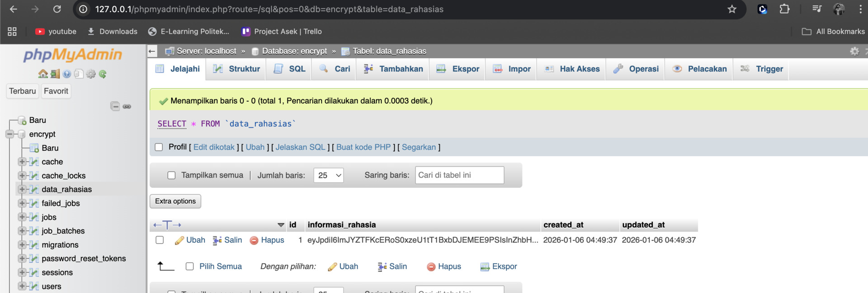
Task: Click the collapse all tree icon
Action: [115, 106]
